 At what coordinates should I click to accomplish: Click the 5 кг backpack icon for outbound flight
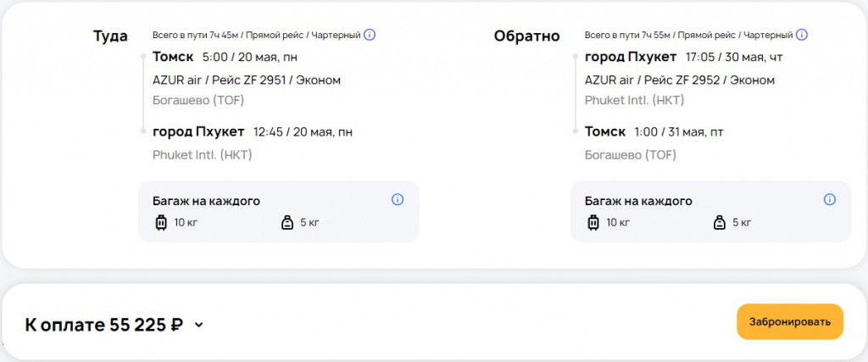point(287,223)
